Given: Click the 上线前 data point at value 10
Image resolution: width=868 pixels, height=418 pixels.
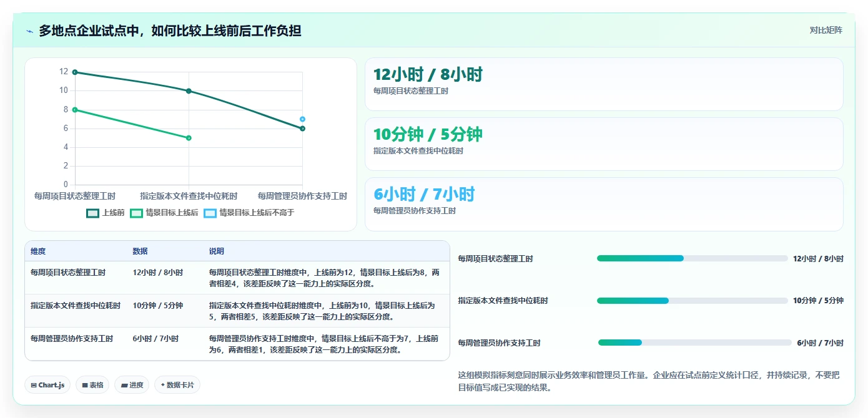Looking at the screenshot, I should coord(189,91).
